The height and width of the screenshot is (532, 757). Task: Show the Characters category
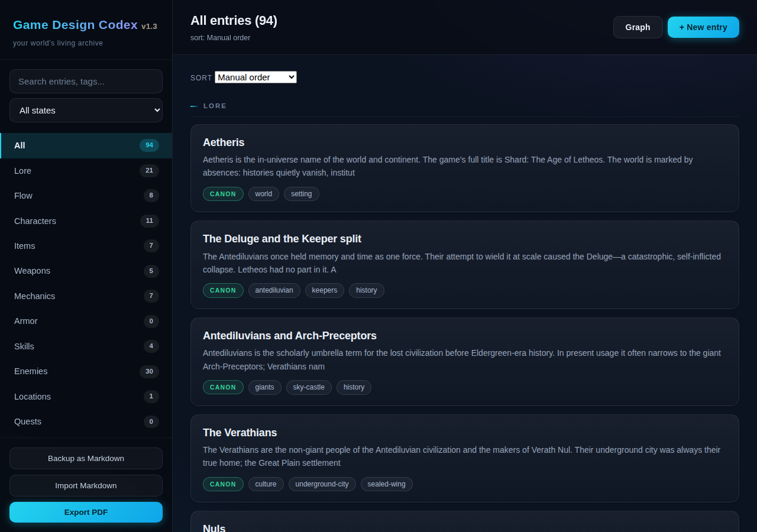tap(86, 221)
